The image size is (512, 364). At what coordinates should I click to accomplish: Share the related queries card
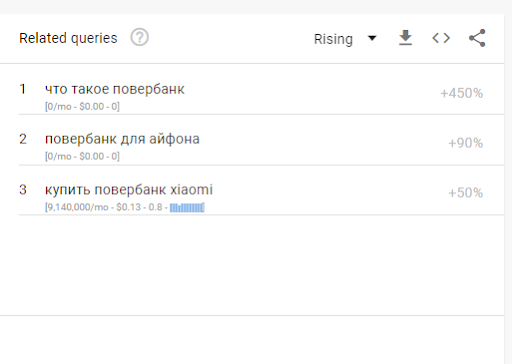[477, 38]
